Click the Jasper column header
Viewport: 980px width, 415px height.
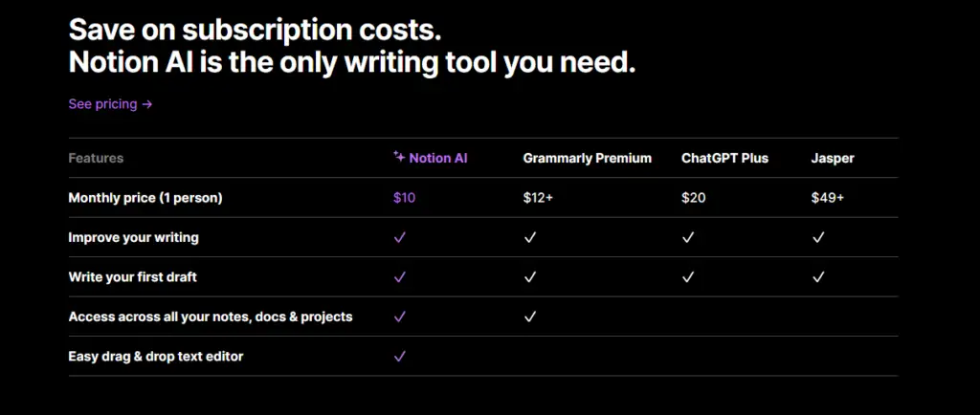(832, 159)
